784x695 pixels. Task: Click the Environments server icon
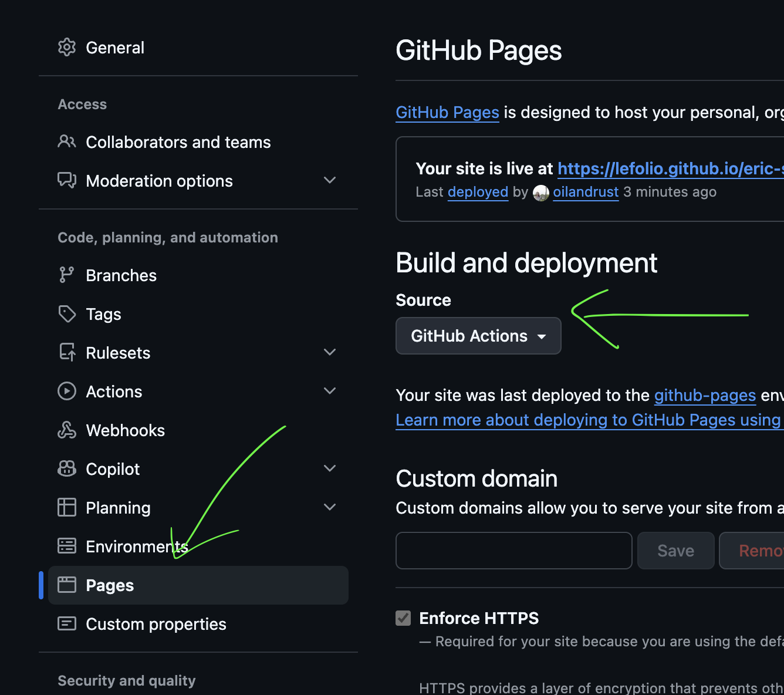coord(67,546)
